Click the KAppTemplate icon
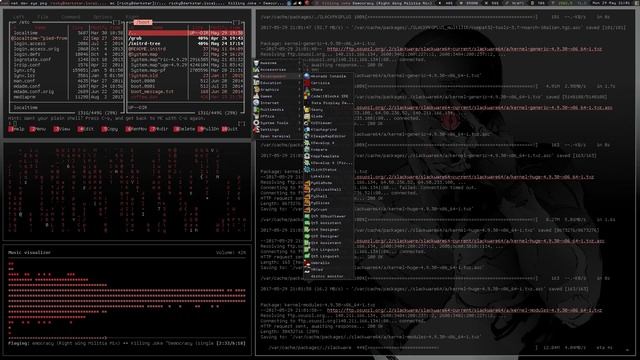The image size is (640, 360). 307,156
